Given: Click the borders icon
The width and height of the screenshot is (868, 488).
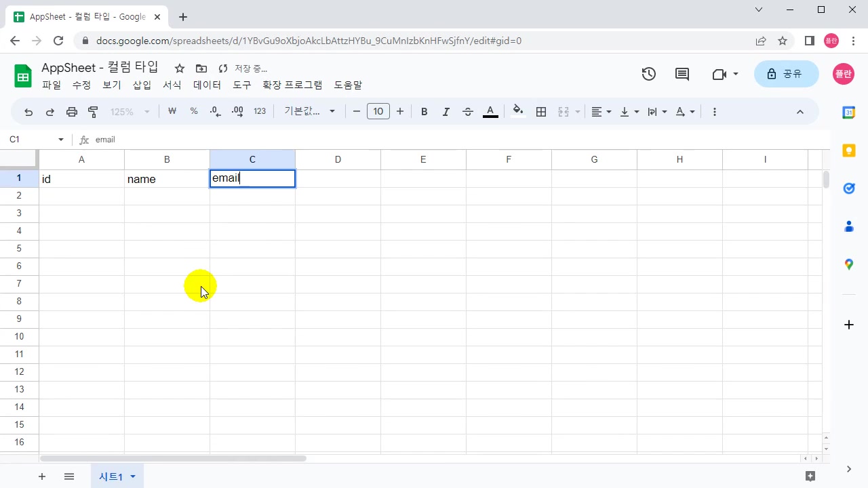Looking at the screenshot, I should click(x=541, y=112).
